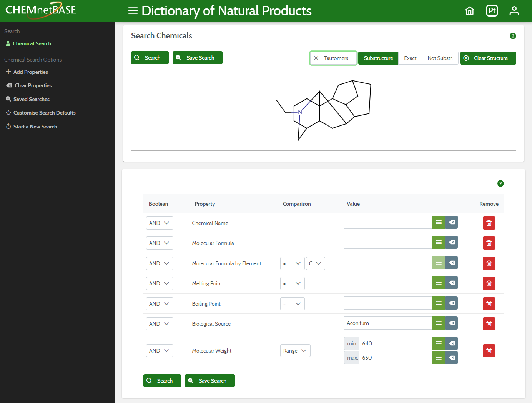
Task: Toggle the Tautomers option off
Action: pyautogui.click(x=333, y=58)
